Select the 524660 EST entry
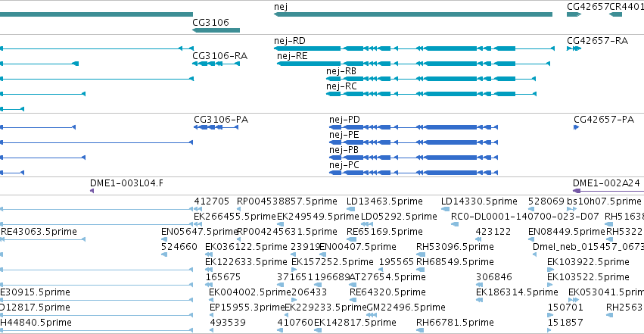644x334 pixels. (179, 247)
